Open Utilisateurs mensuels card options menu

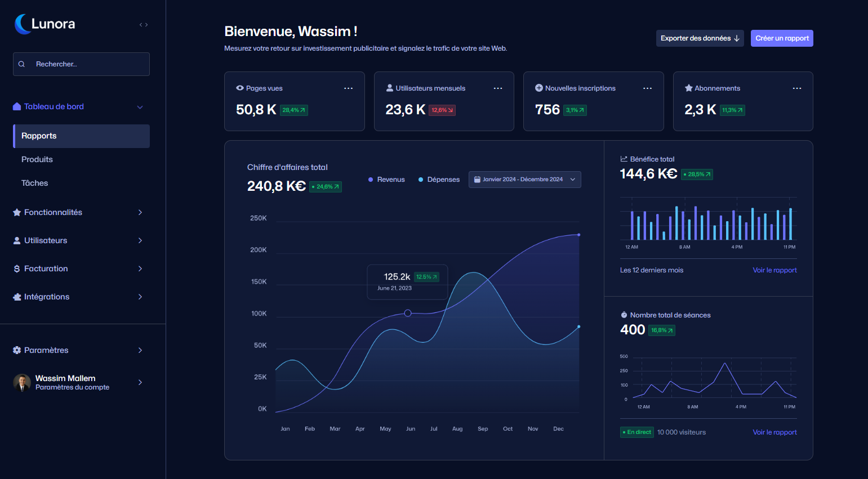click(498, 88)
